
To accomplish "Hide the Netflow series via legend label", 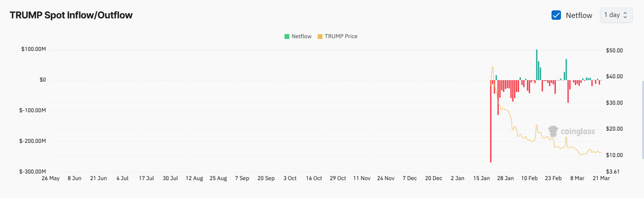I will click(x=301, y=36).
